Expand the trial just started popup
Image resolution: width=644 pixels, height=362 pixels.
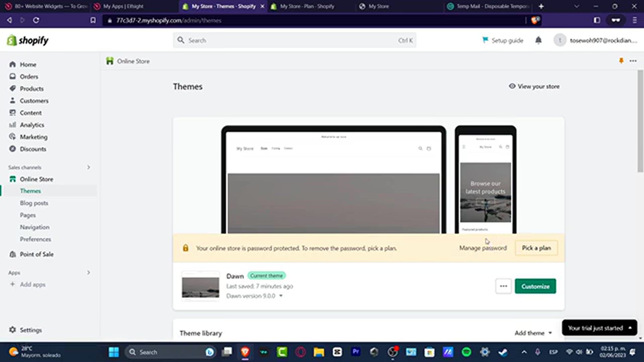(599, 328)
